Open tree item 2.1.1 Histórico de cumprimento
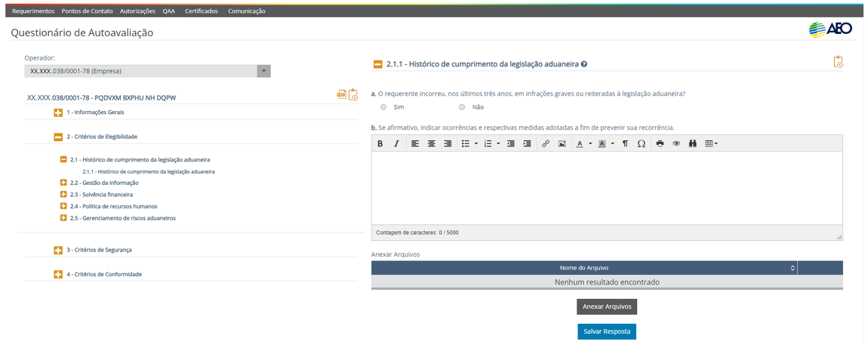The width and height of the screenshot is (868, 345). click(149, 171)
